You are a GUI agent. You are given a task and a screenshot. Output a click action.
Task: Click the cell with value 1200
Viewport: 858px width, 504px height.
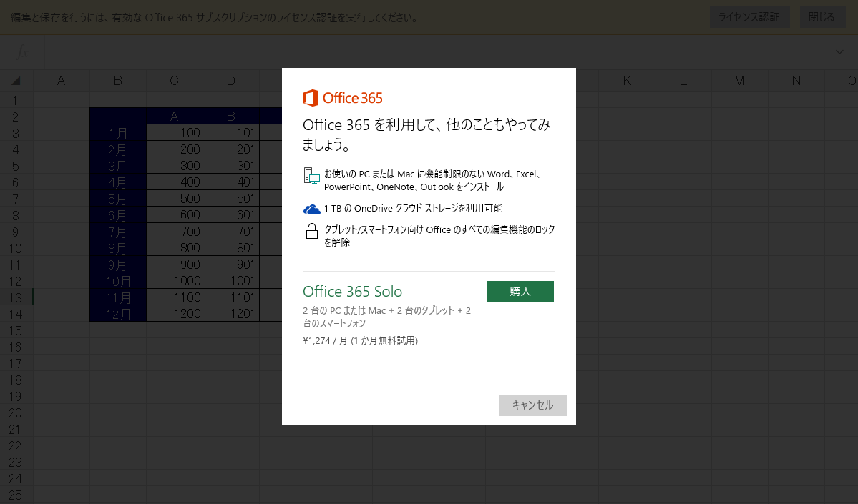(x=175, y=314)
